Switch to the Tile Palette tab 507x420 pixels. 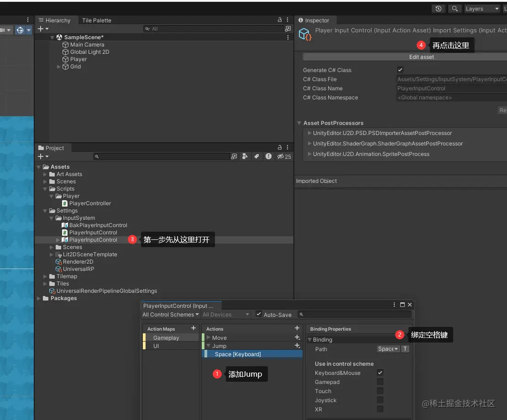click(x=96, y=21)
